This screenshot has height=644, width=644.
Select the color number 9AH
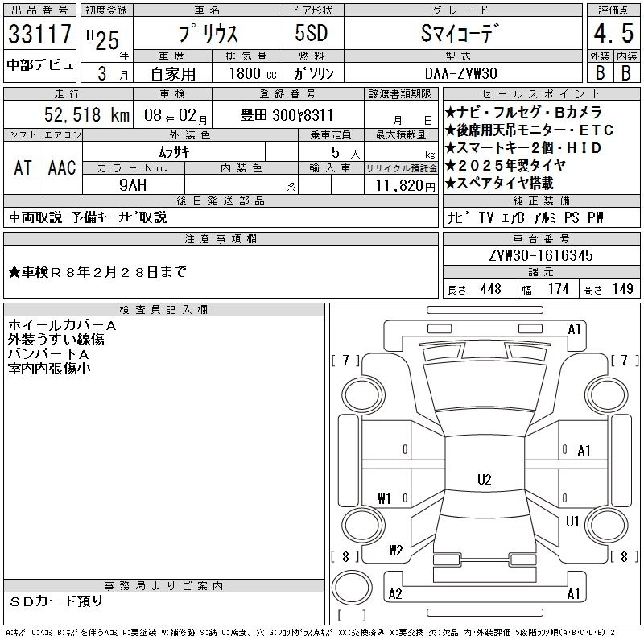click(133, 184)
